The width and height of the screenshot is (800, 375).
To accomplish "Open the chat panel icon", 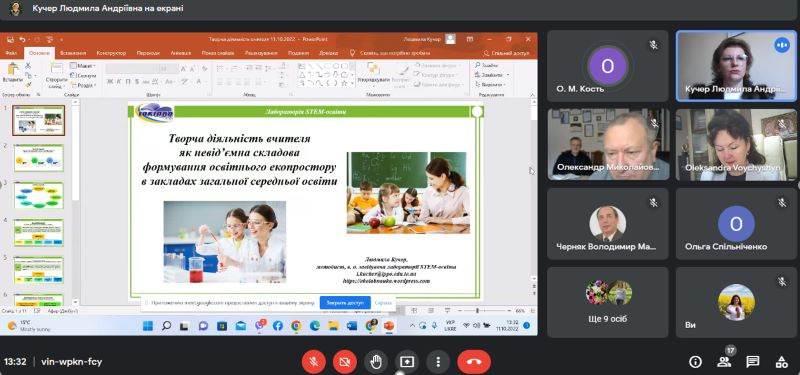I will (x=753, y=362).
